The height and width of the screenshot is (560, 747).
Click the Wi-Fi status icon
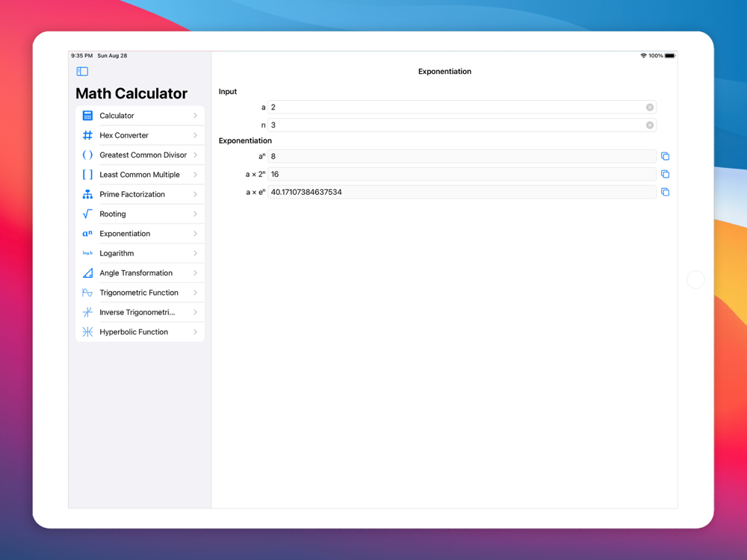click(643, 56)
